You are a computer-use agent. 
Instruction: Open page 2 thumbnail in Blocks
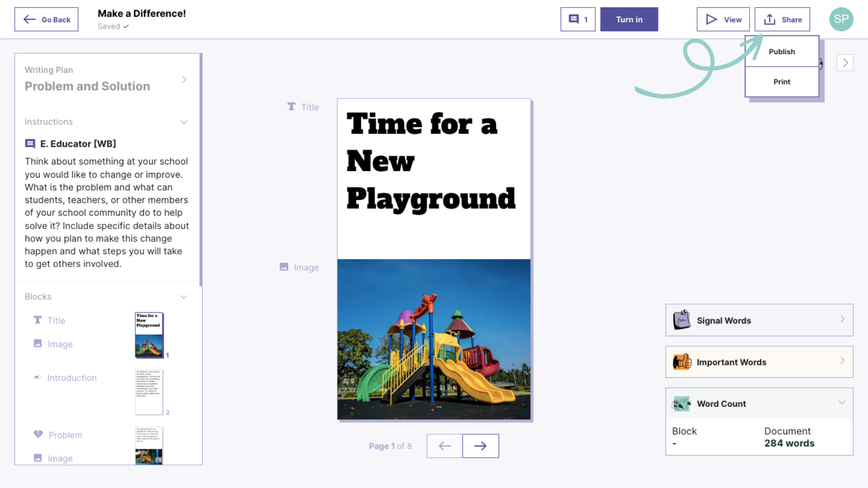(149, 392)
